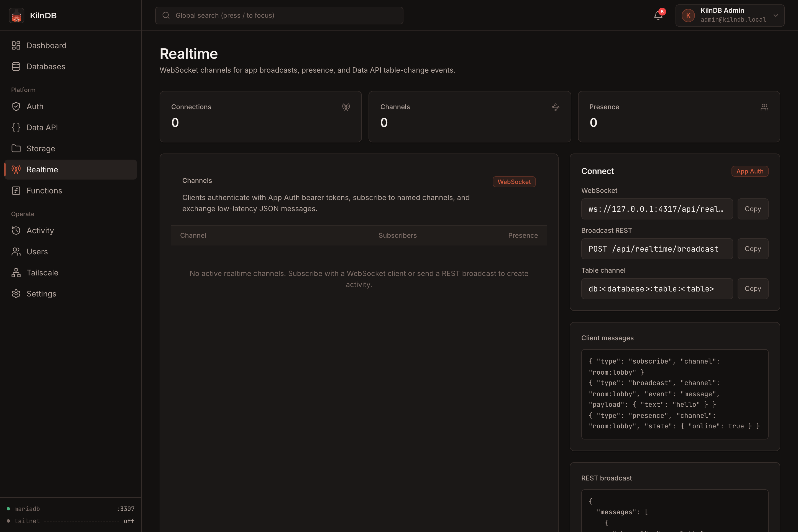Screen dimensions: 798x532
Task: Click the Channels card icon
Action: pyautogui.click(x=555, y=107)
